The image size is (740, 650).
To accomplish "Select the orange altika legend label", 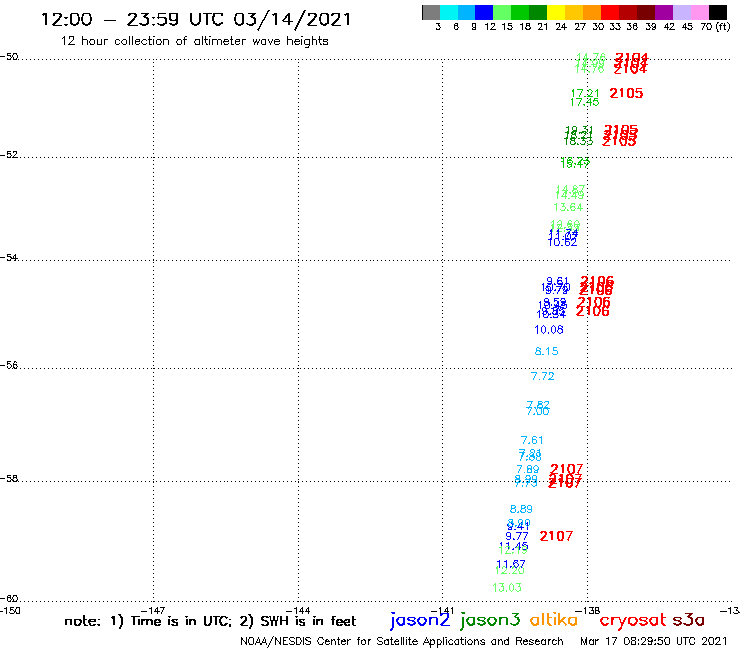I will coord(554,620).
